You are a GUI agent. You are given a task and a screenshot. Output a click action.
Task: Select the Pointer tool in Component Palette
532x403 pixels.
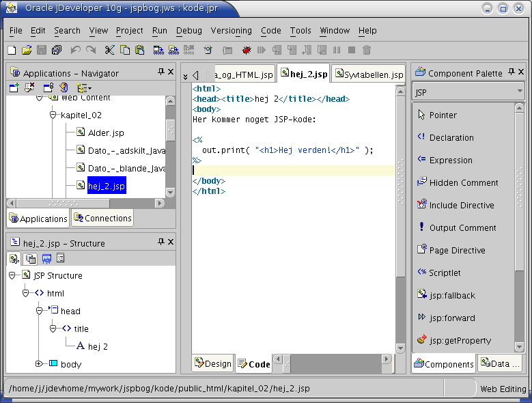443,115
